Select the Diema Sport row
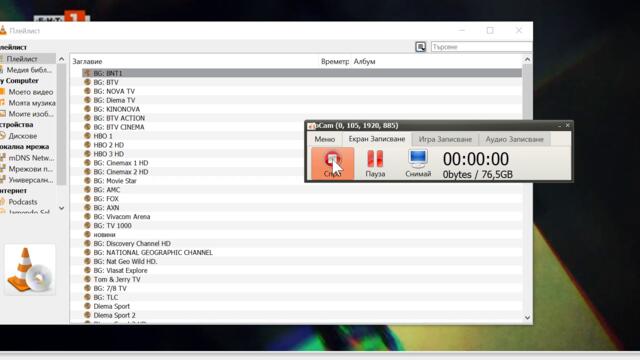Viewport: 640px width, 360px height. 302,307
